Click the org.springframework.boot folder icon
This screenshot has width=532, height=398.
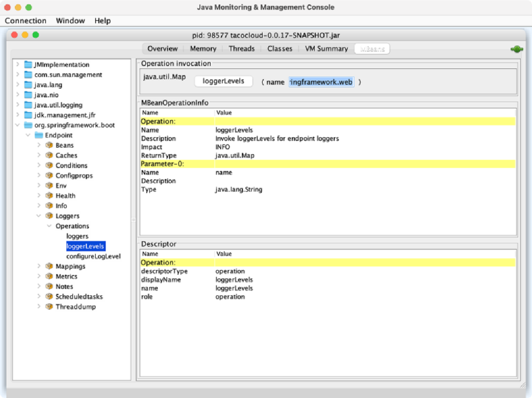pyautogui.click(x=28, y=125)
